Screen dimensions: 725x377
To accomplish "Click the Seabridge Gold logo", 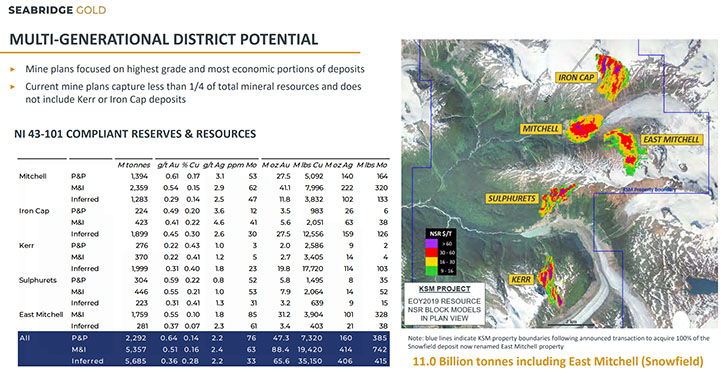I will click(57, 10).
